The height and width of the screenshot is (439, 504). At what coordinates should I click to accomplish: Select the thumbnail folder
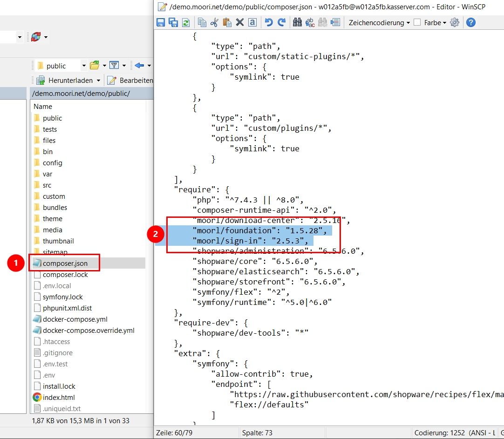pyautogui.click(x=58, y=241)
